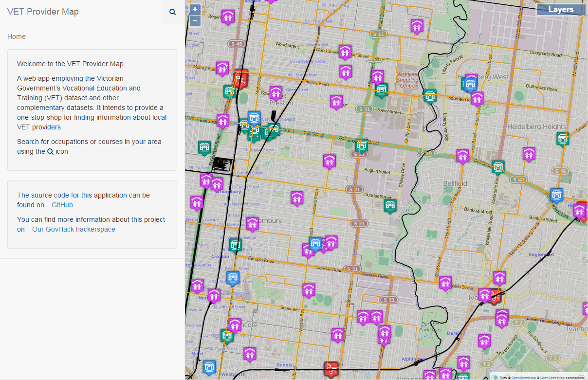The height and width of the screenshot is (380, 588).
Task: Select the green building marker at Croxton
Action: 235,246
